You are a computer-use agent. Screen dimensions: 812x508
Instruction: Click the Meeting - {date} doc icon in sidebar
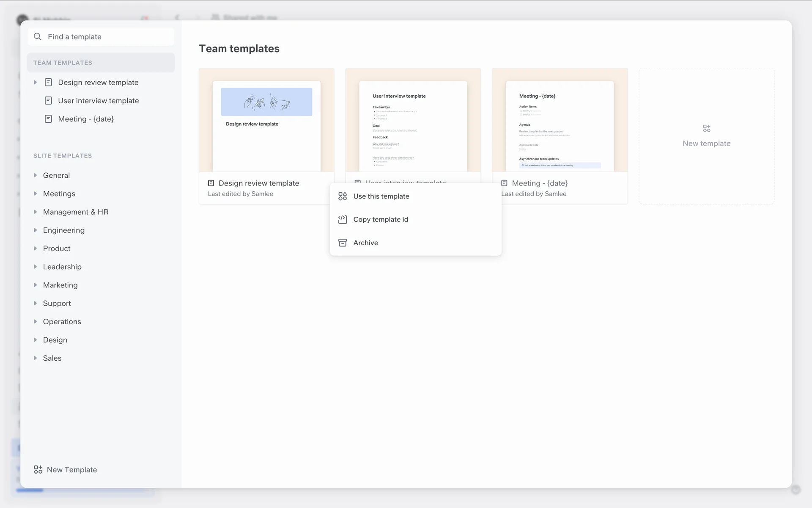tap(48, 119)
